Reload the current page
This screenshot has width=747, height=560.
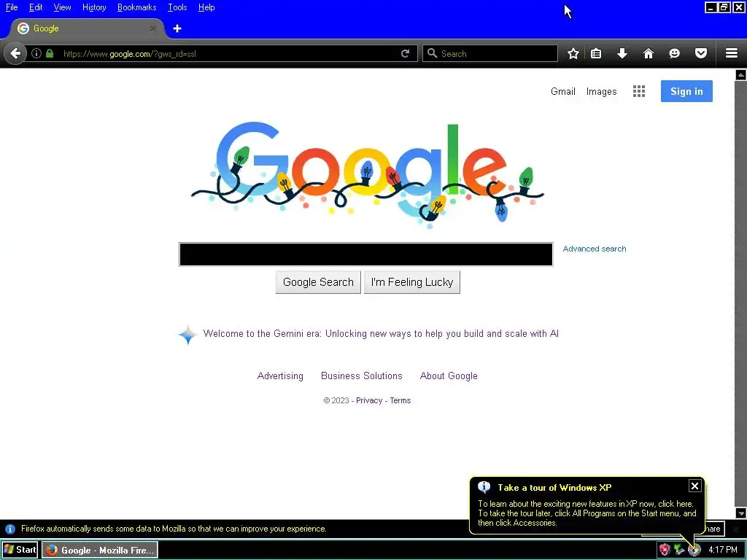[x=406, y=53]
